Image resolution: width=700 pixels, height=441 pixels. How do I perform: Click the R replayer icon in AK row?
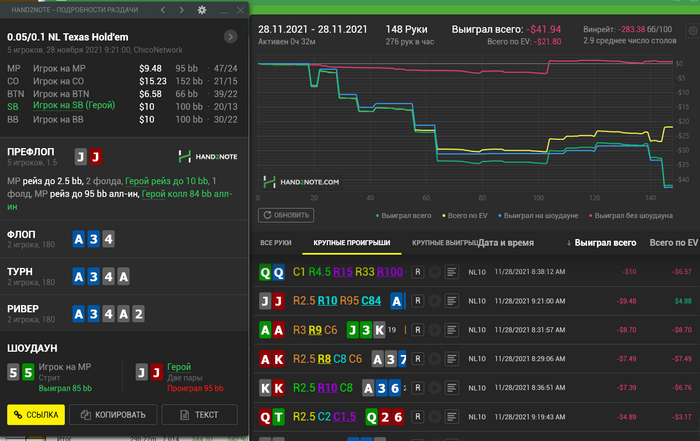click(417, 357)
